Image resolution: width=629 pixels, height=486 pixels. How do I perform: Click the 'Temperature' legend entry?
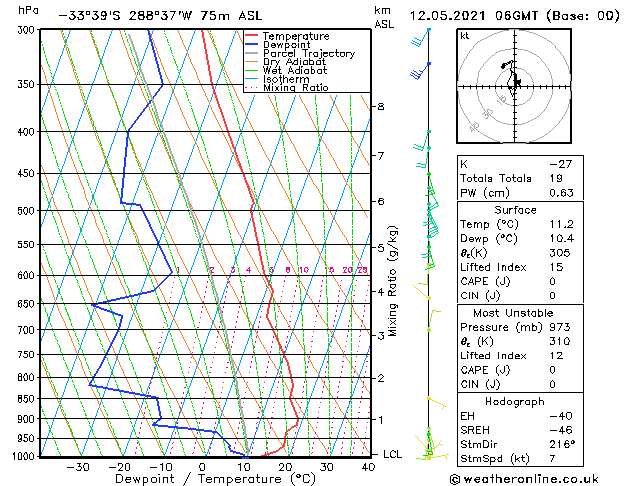pyautogui.click(x=296, y=36)
